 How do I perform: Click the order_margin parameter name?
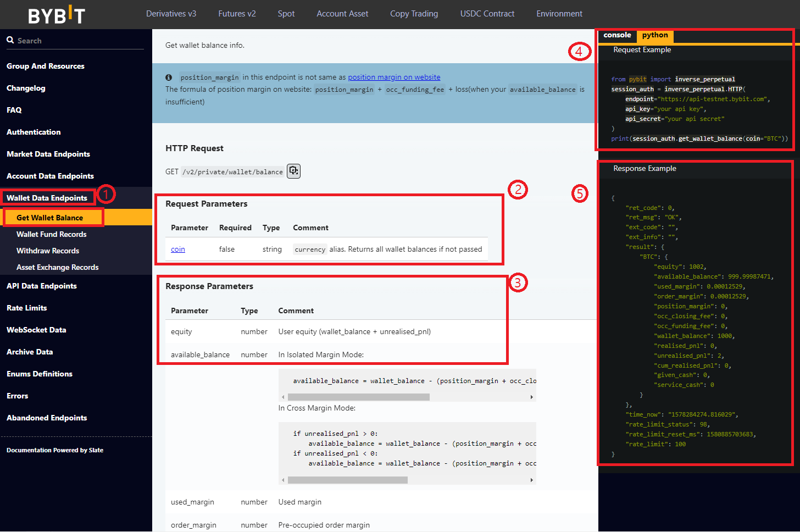(x=193, y=525)
